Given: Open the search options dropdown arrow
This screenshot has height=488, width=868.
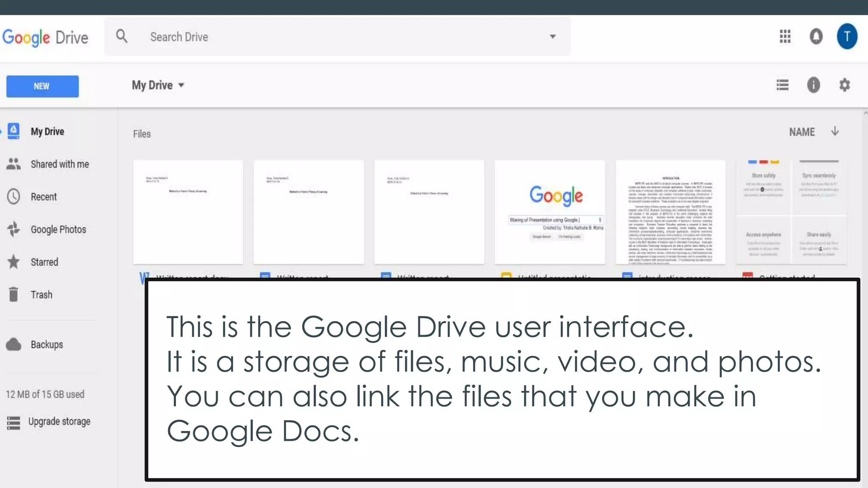Looking at the screenshot, I should click(553, 36).
